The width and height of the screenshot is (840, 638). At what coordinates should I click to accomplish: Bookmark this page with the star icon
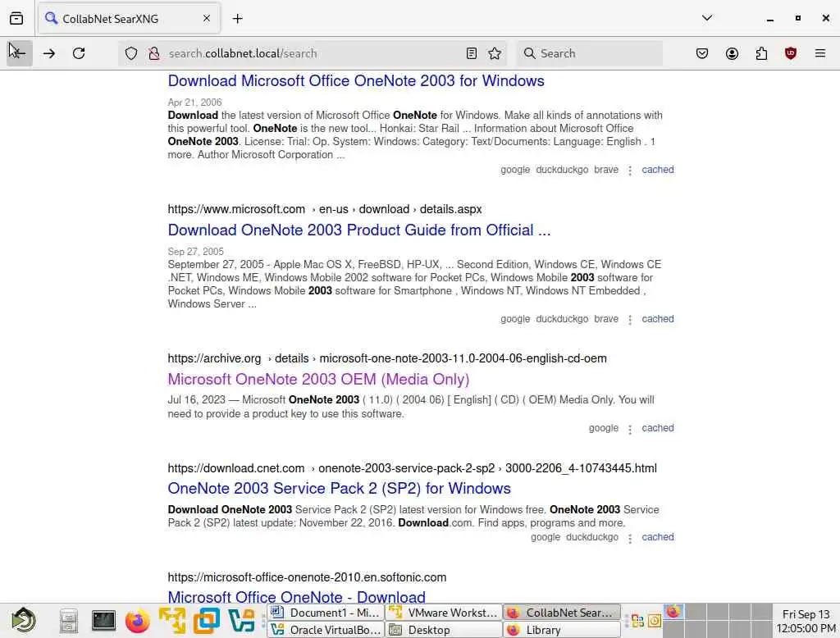click(x=495, y=53)
